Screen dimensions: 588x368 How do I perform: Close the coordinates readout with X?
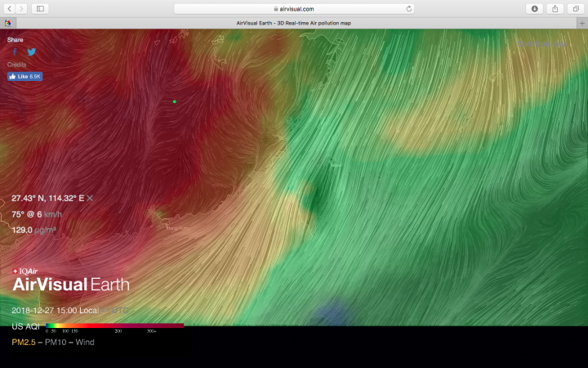(90, 198)
